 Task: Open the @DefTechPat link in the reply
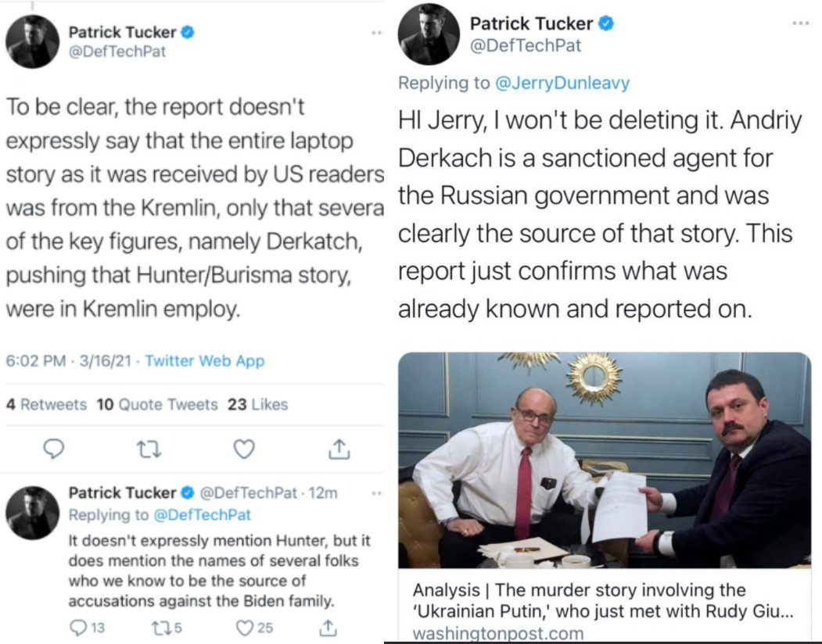(202, 515)
